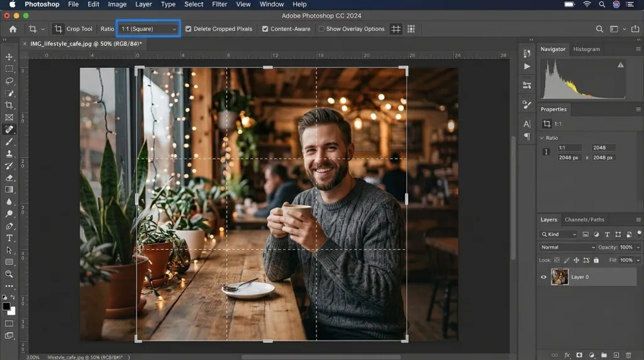Click the Crop Tool label button
Image resolution: width=644 pixels, height=360 pixels.
73,29
